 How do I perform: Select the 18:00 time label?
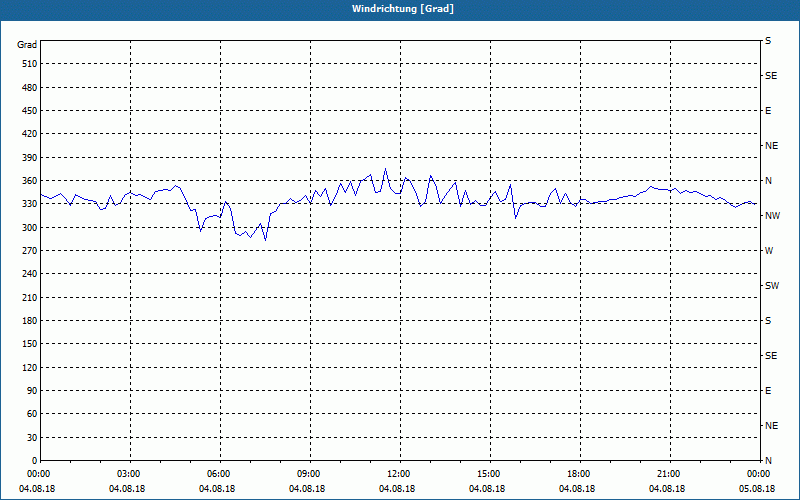click(x=580, y=474)
